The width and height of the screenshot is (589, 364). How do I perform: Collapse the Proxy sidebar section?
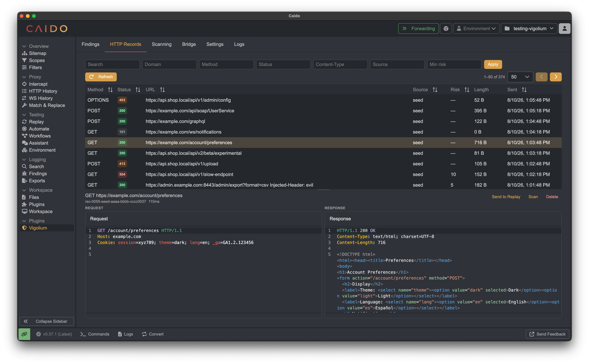pos(32,77)
